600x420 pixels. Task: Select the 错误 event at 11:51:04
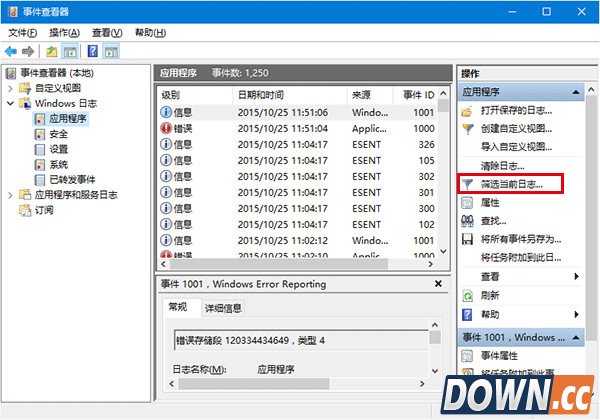coord(298,129)
